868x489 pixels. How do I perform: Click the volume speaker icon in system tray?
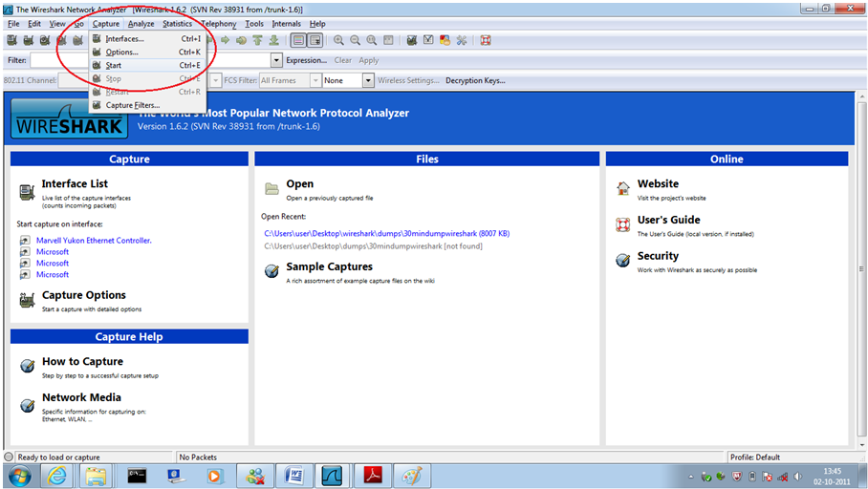click(x=797, y=477)
